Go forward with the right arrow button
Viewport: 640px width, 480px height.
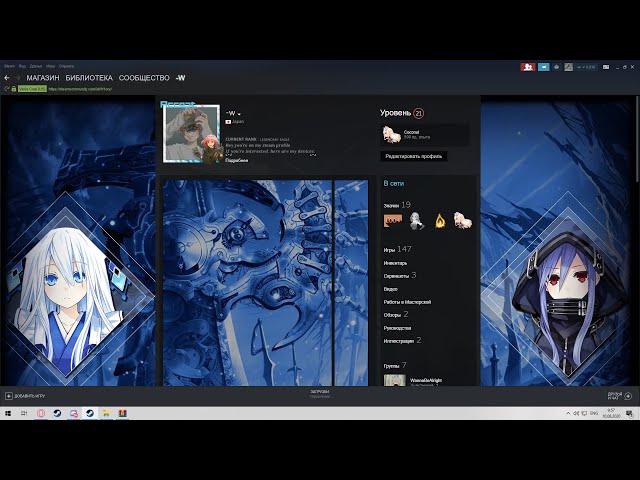point(18,78)
